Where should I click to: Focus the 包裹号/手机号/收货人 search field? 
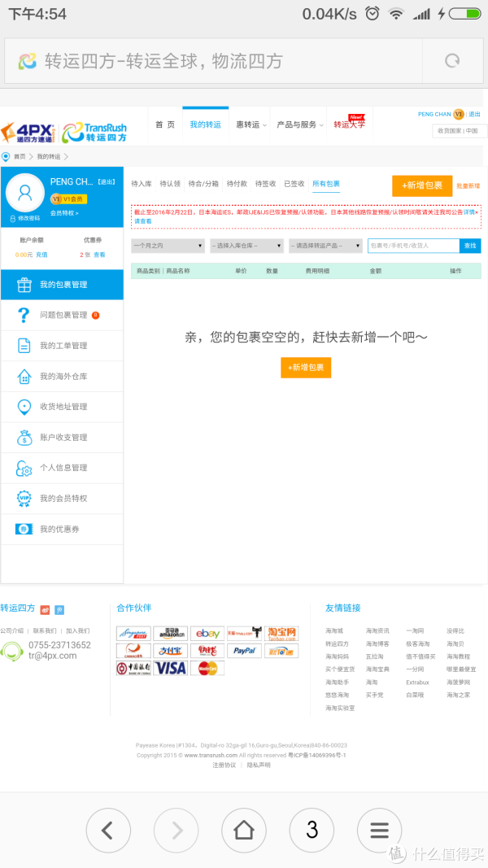[413, 246]
